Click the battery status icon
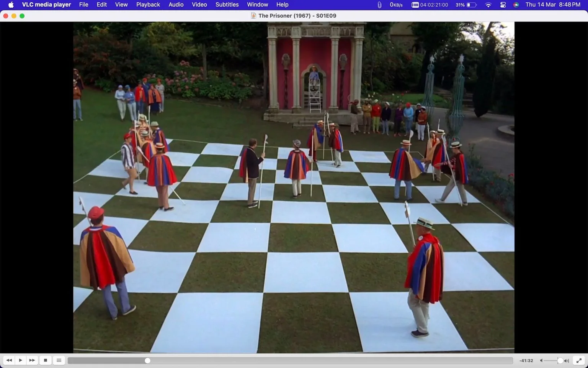588x368 pixels. (x=472, y=5)
